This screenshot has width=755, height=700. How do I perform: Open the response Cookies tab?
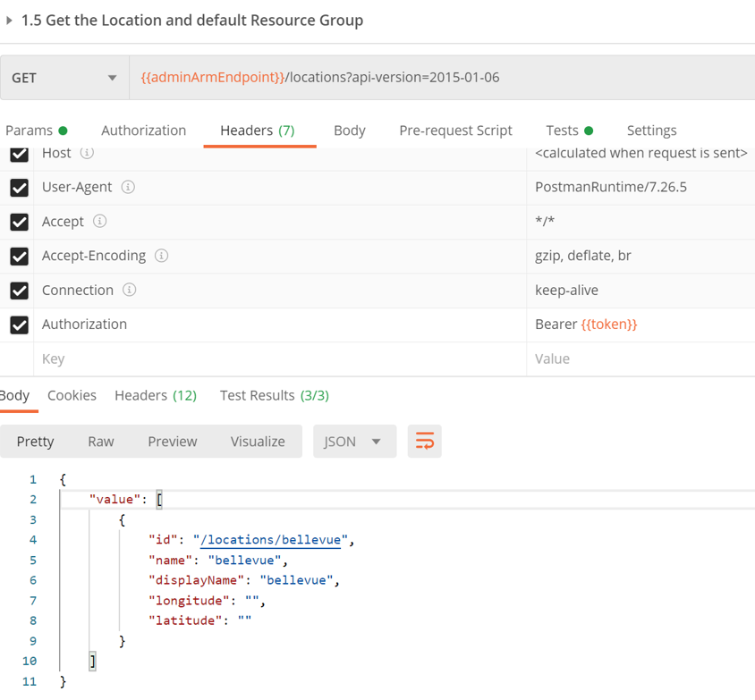pos(72,395)
